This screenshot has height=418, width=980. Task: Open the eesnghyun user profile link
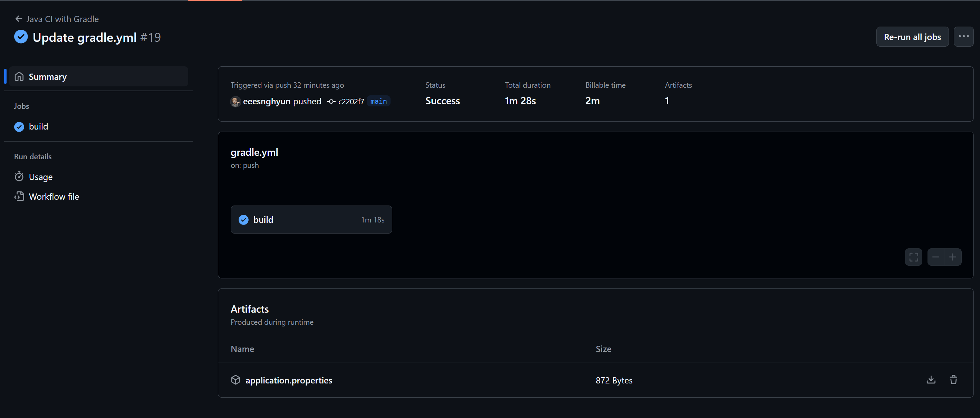click(266, 101)
